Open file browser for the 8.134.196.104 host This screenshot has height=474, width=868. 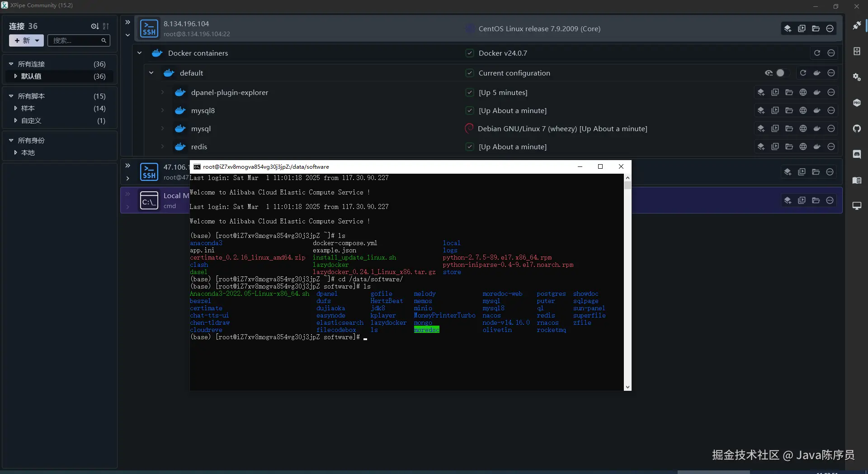(x=816, y=28)
